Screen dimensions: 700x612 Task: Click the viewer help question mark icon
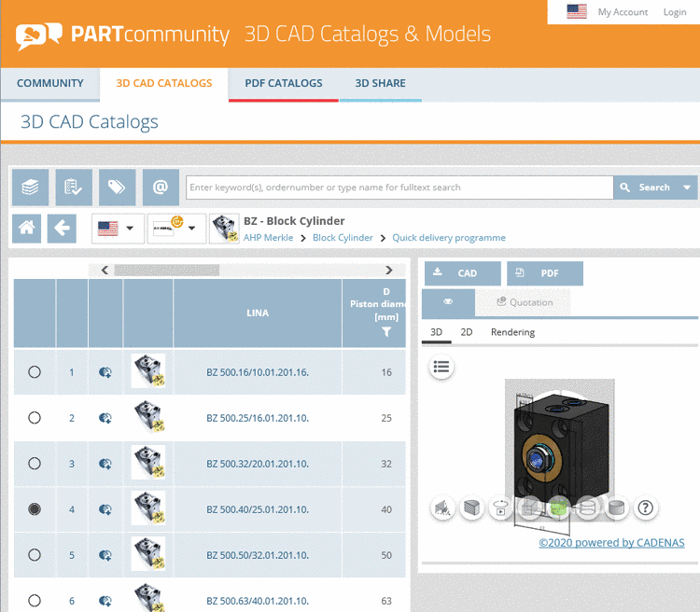click(x=646, y=508)
